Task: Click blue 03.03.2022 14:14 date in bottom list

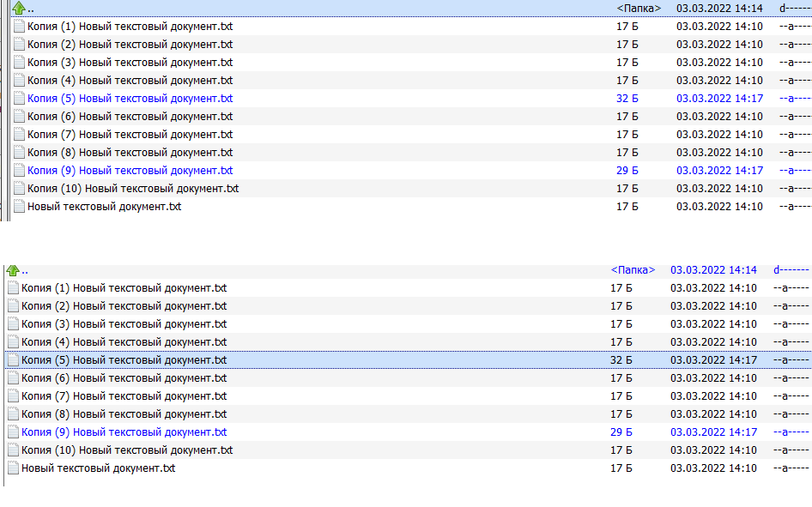Action: (713, 270)
